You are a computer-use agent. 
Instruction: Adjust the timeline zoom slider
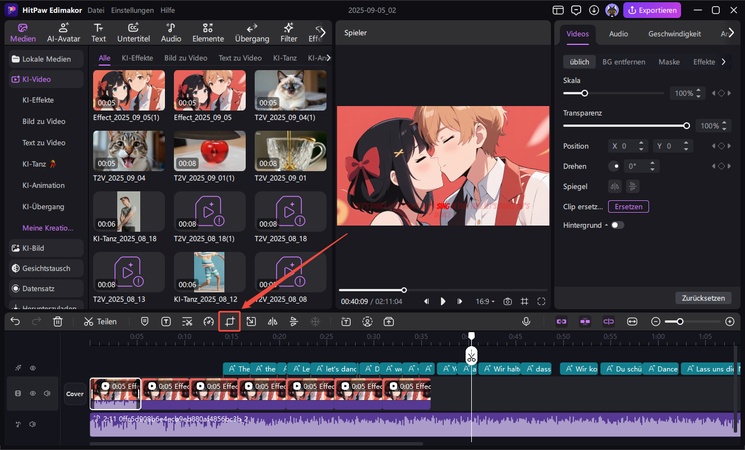(680, 322)
